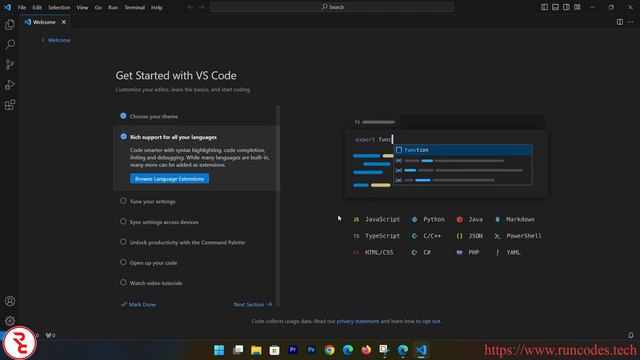Image resolution: width=640 pixels, height=360 pixels.
Task: Open Firefox from taskbar
Action: coord(366,350)
